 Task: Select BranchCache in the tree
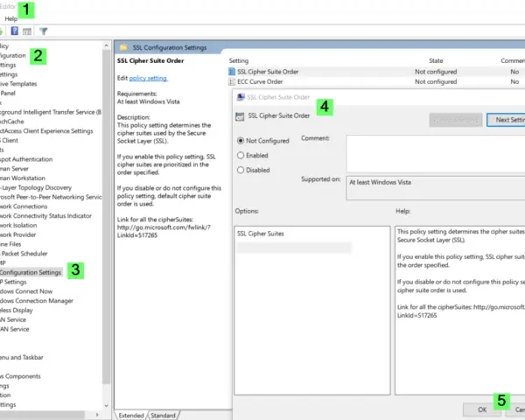pyautogui.click(x=12, y=122)
